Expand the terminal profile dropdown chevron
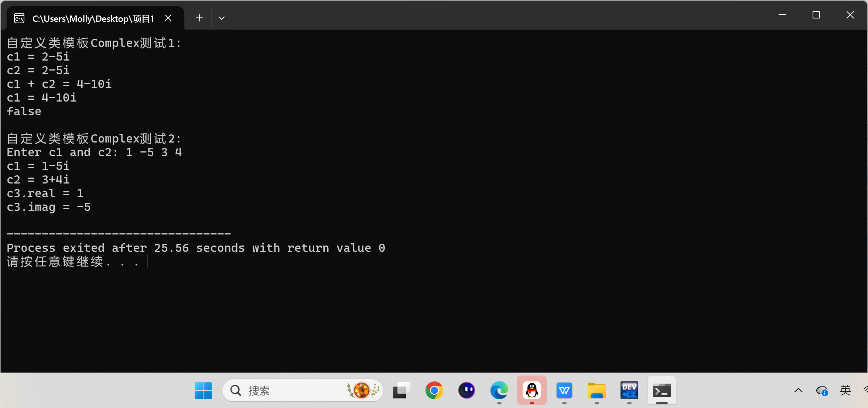The image size is (868, 408). (x=222, y=18)
